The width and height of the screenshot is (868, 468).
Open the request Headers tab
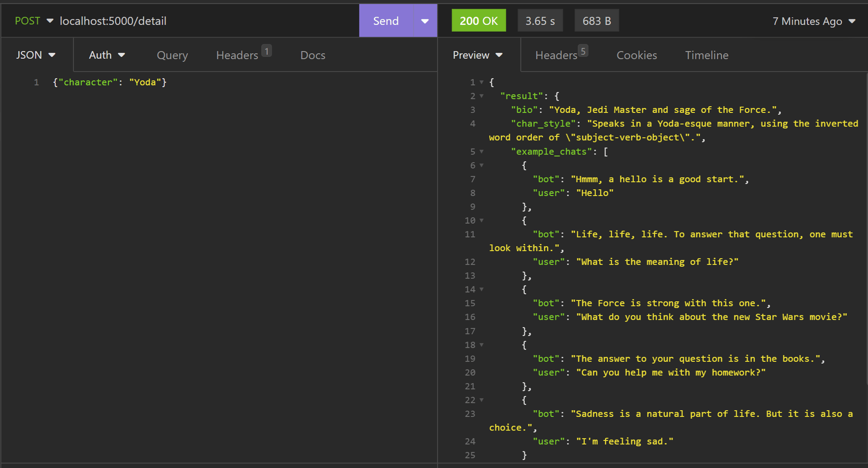pyautogui.click(x=237, y=55)
